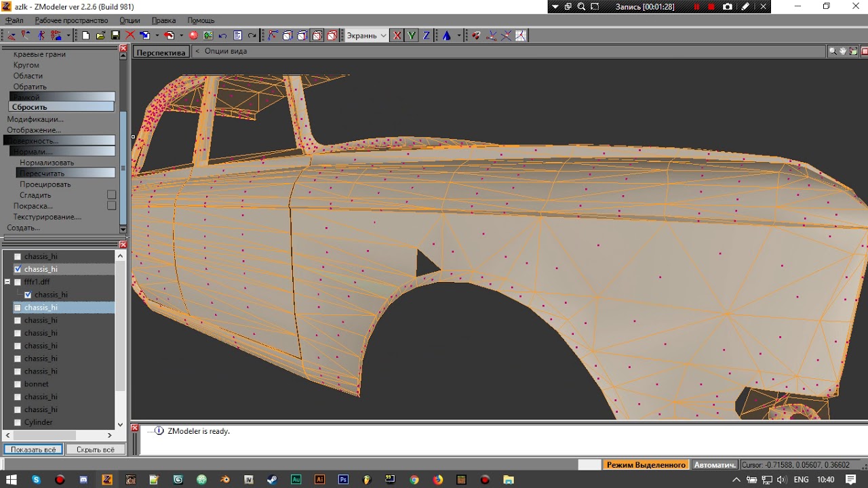
Task: Click the viewport zoom magnifier icon
Action: tap(833, 51)
